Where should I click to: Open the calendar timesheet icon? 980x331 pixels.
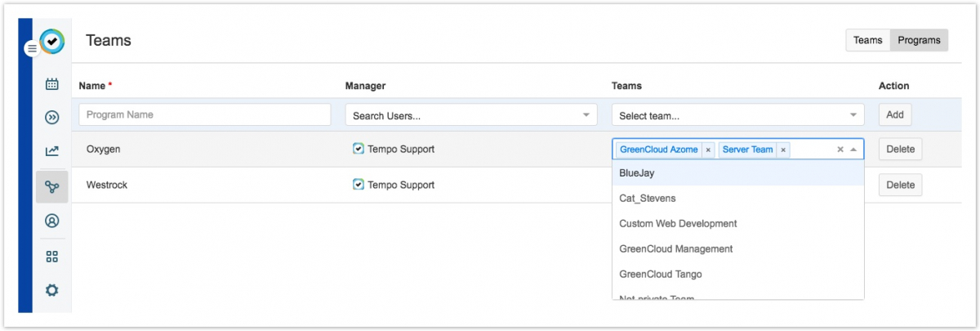click(x=52, y=83)
